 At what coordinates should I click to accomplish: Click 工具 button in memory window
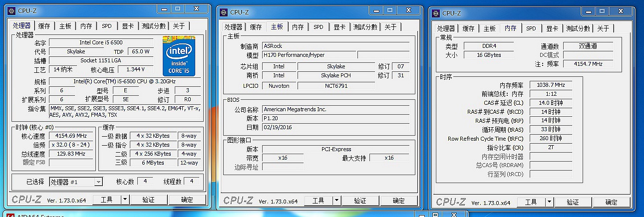[531, 202]
